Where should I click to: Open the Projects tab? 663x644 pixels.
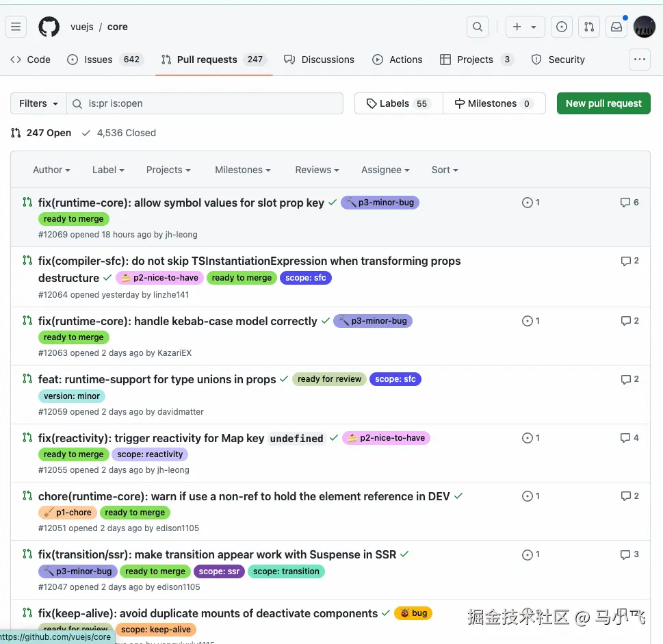[x=476, y=60]
